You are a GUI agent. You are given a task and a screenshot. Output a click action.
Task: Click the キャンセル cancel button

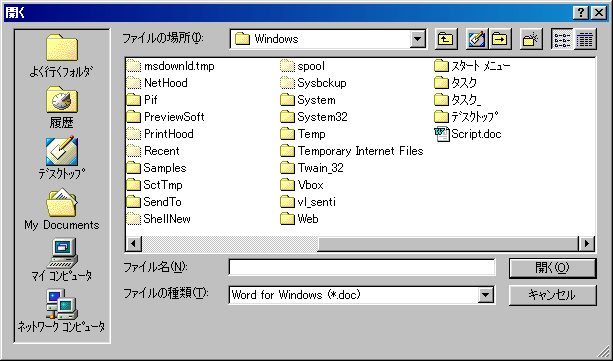click(552, 295)
